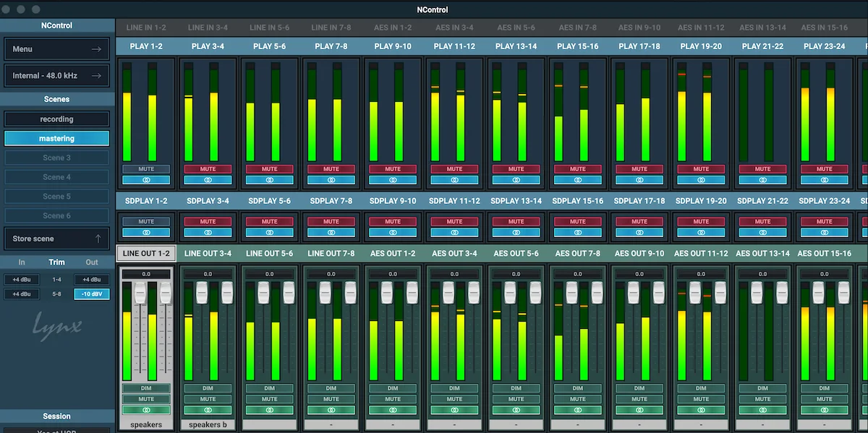
Task: Enable DIM on AES OUT 3-4
Action: point(454,388)
